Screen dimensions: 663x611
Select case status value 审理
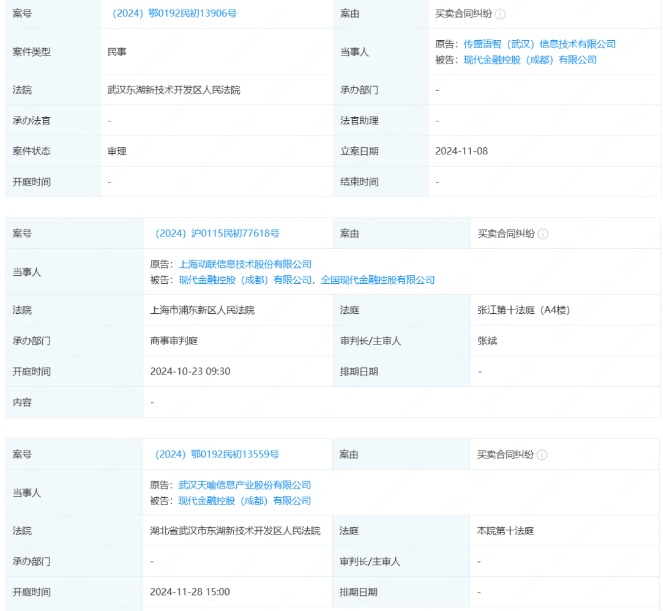(117, 151)
